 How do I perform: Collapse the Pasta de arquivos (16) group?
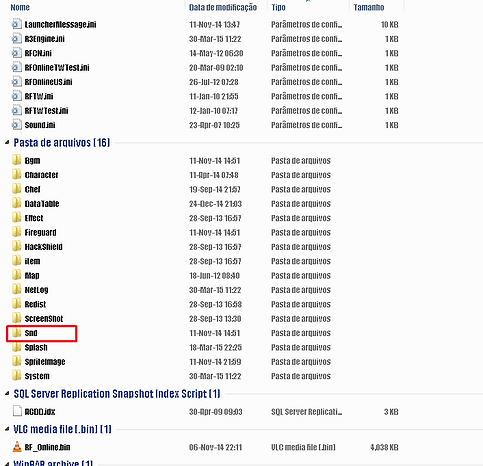coord(7,143)
